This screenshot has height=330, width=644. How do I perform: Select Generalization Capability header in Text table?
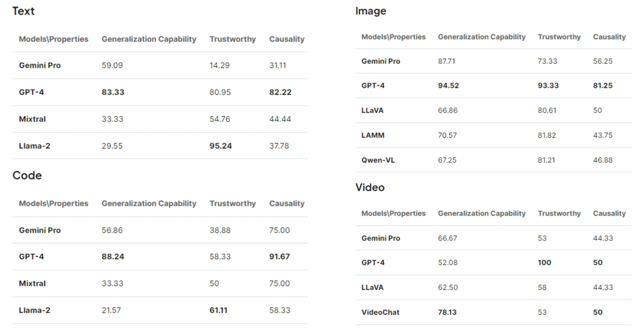pos(149,39)
